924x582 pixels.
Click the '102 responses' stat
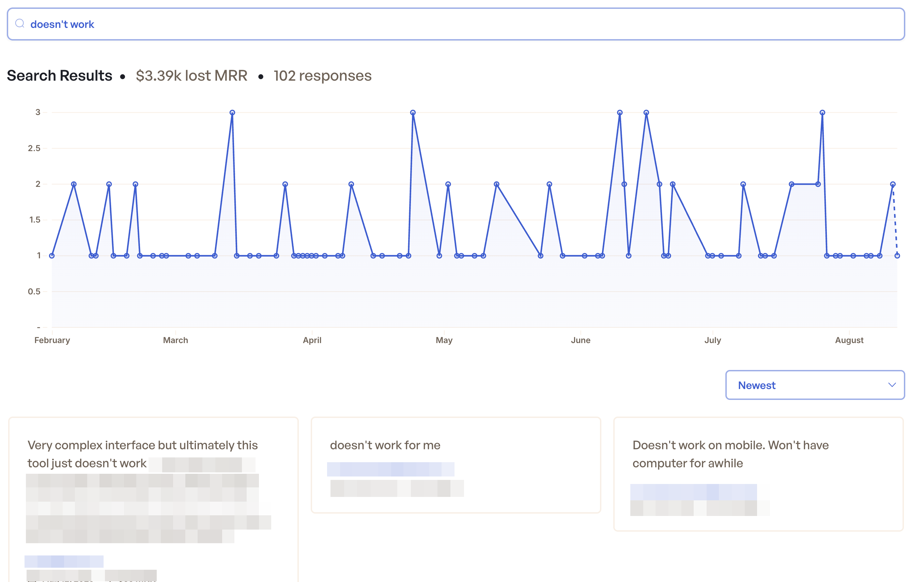click(322, 76)
